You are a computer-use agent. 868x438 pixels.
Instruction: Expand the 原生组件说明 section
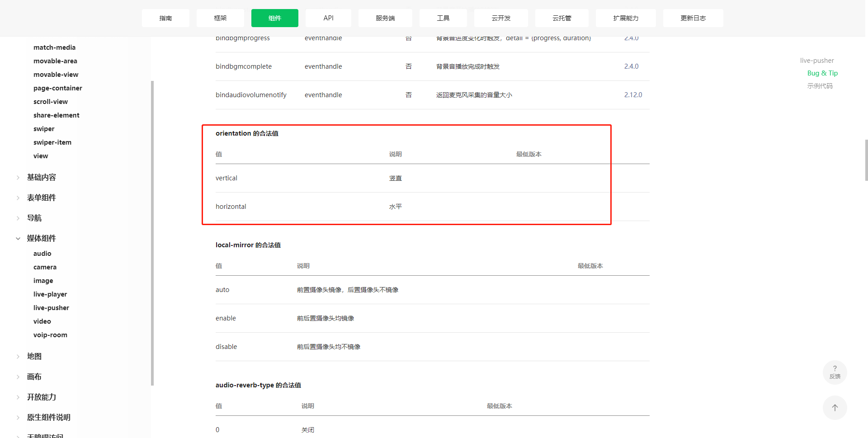point(48,417)
